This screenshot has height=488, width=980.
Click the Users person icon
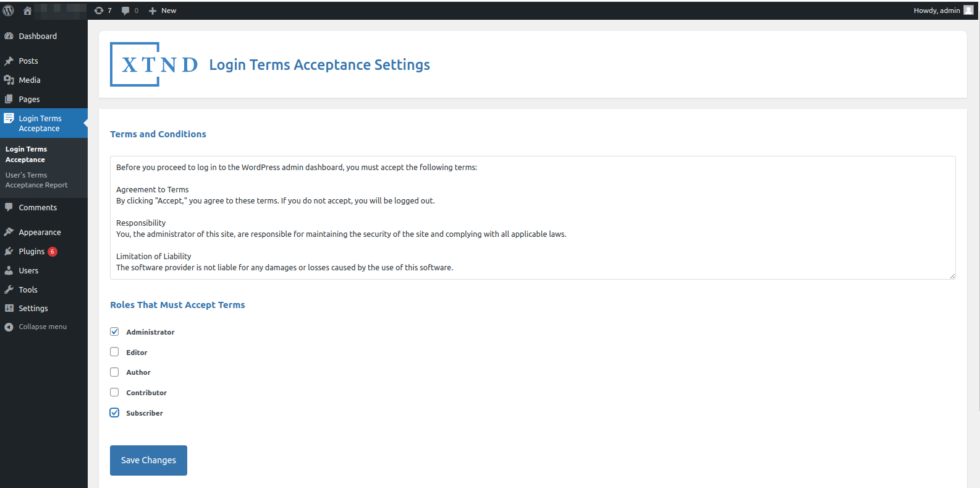9,270
